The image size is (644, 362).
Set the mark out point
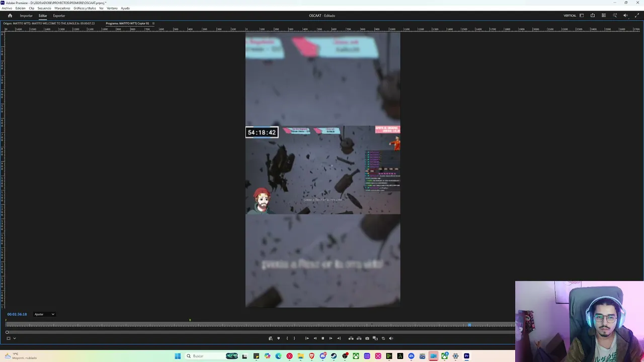point(294,338)
